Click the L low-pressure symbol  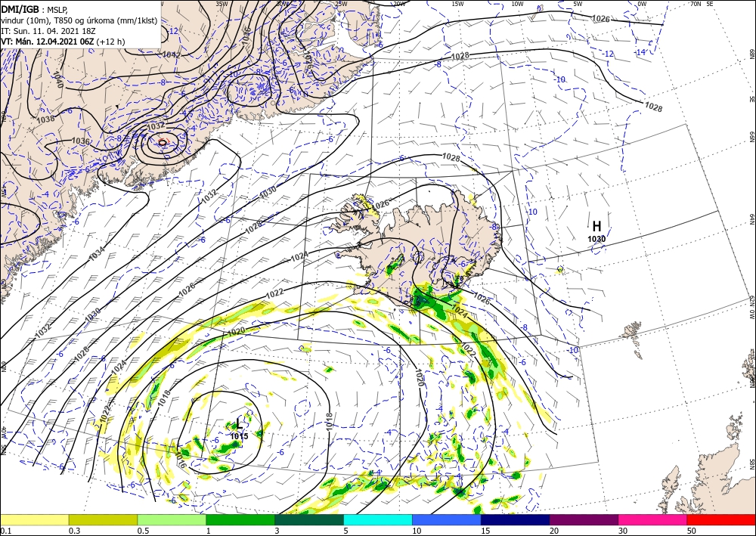pyautogui.click(x=239, y=424)
